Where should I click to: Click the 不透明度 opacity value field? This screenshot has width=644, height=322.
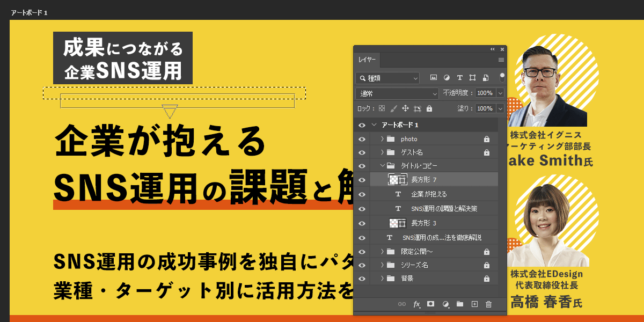coord(486,93)
